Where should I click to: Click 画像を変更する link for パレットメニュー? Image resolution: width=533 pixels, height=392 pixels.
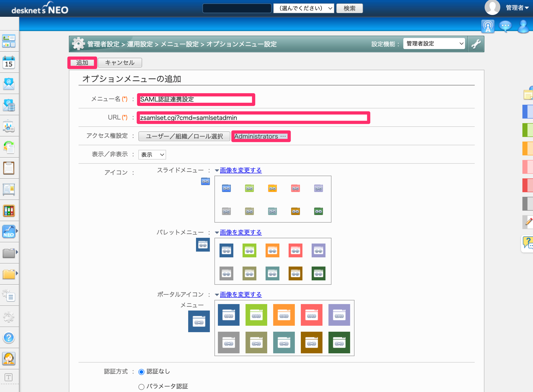[x=240, y=232]
